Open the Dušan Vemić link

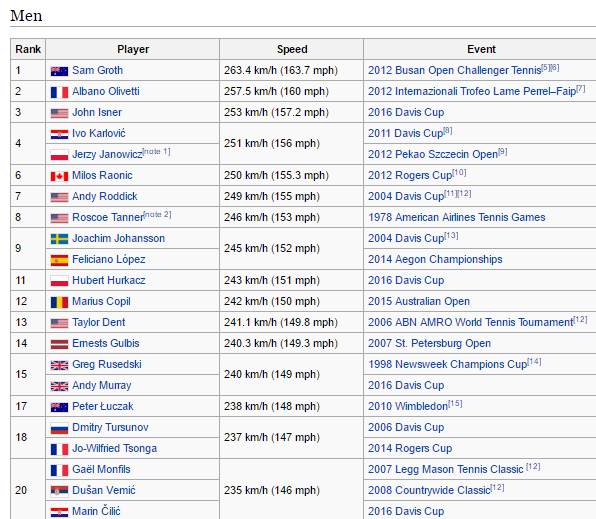[x=104, y=490]
